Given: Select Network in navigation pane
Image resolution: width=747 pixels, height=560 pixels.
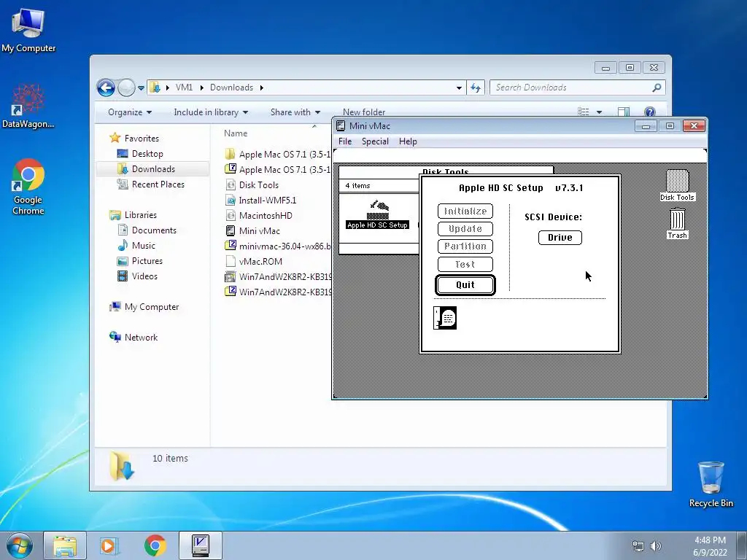Looking at the screenshot, I should click(141, 338).
